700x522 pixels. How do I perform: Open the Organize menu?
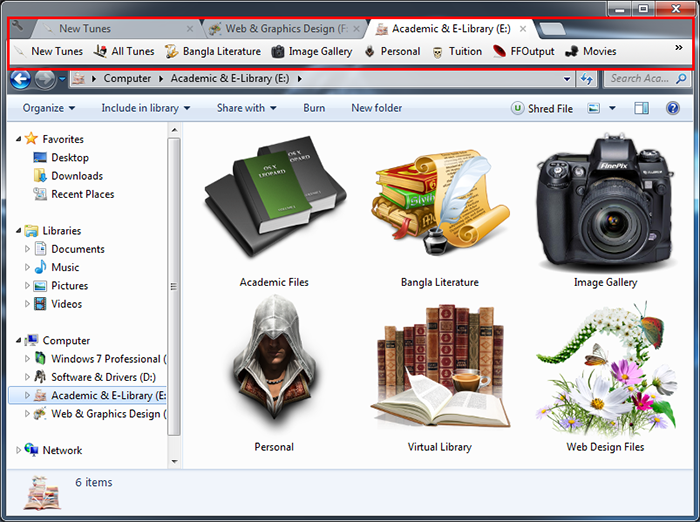click(49, 108)
